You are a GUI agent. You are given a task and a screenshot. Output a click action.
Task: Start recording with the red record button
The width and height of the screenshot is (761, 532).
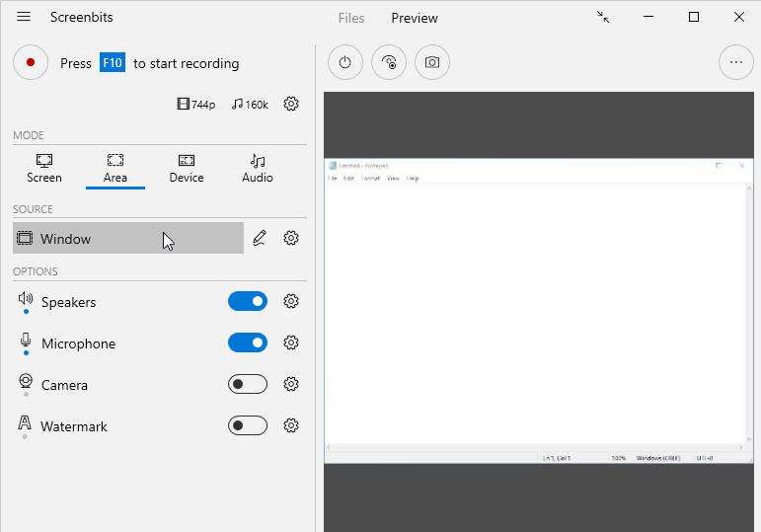click(31, 62)
